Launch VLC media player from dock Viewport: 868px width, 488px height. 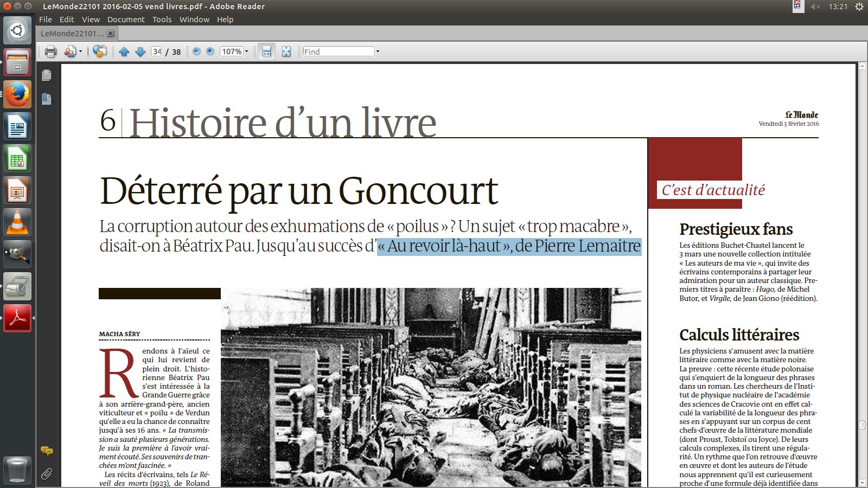[x=17, y=222]
